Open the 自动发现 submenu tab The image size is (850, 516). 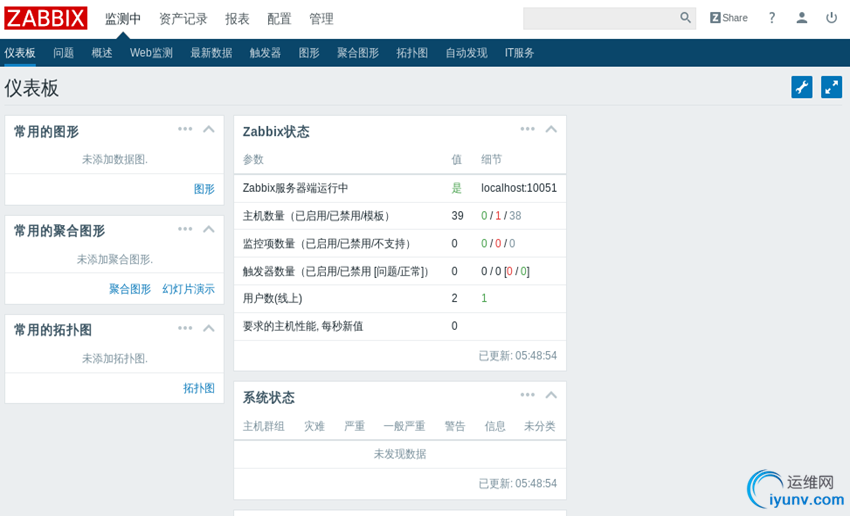coord(466,53)
